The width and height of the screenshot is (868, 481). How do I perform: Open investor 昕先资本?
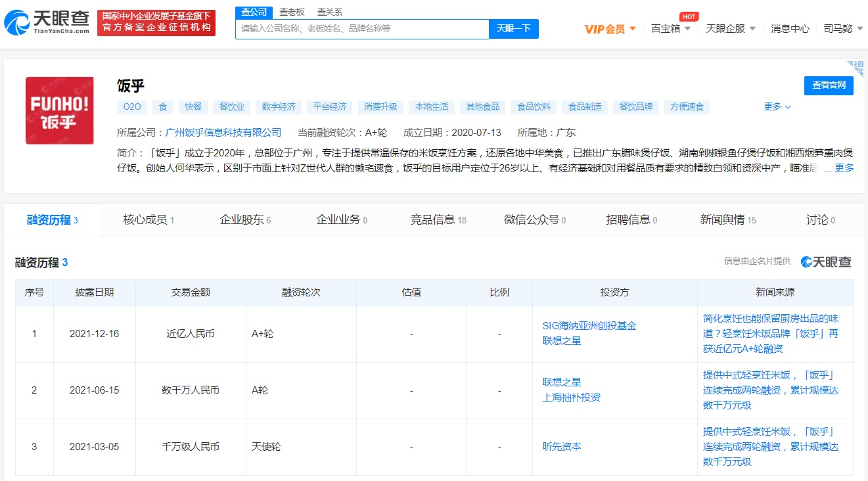(x=562, y=447)
